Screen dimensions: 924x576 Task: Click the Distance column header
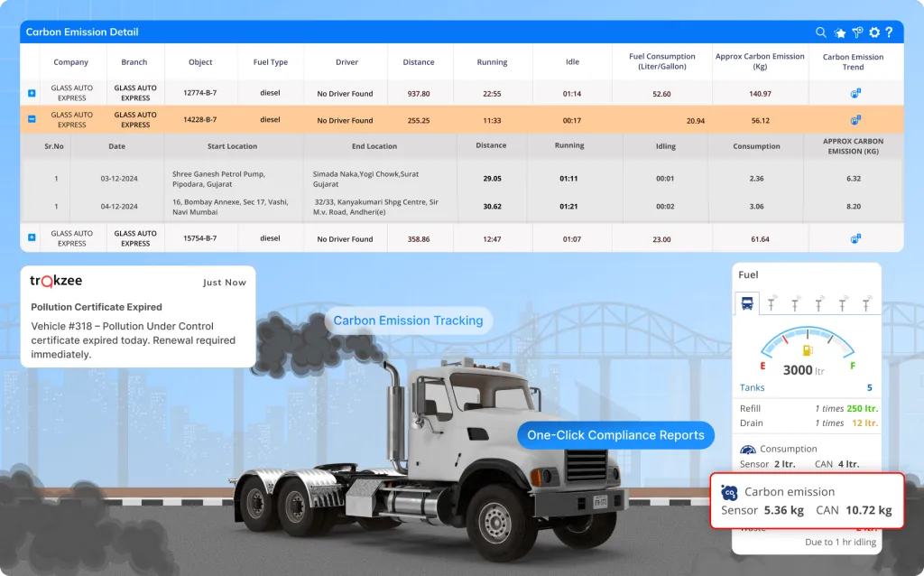point(418,62)
